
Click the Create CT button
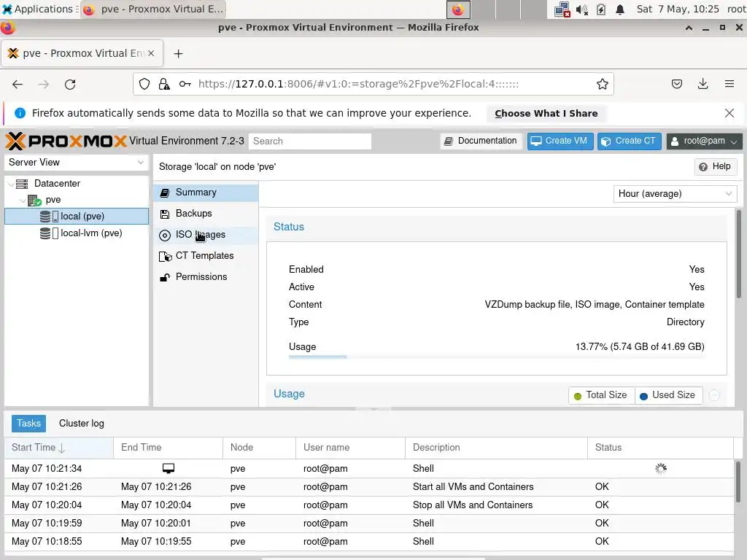coord(629,141)
